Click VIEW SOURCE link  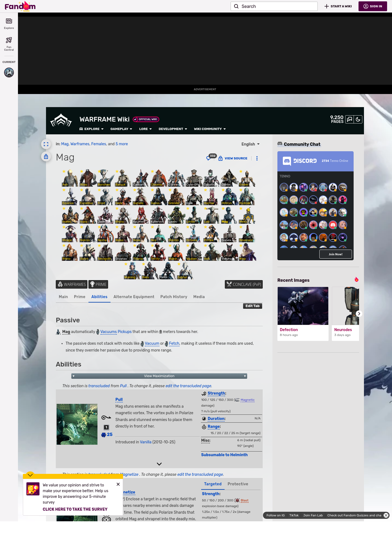pyautogui.click(x=233, y=158)
